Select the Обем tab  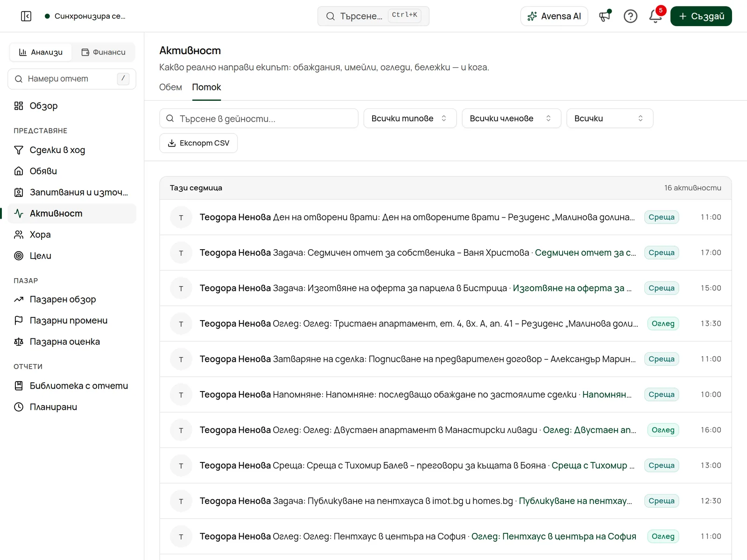(170, 87)
